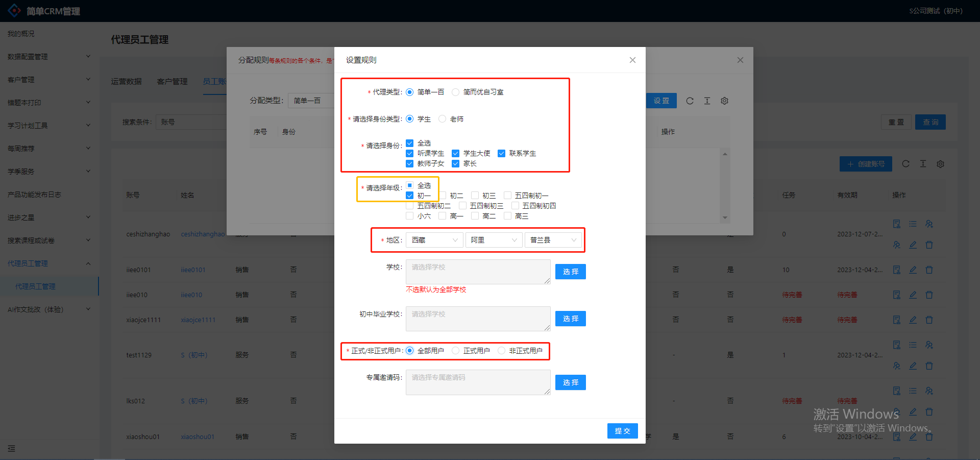The width and height of the screenshot is (980, 460).
Task: Click the refresh icon right of 创建账号
Action: [x=905, y=164]
